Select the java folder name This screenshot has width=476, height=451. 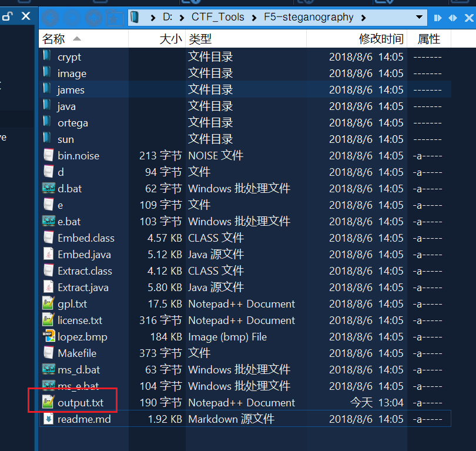(66, 106)
